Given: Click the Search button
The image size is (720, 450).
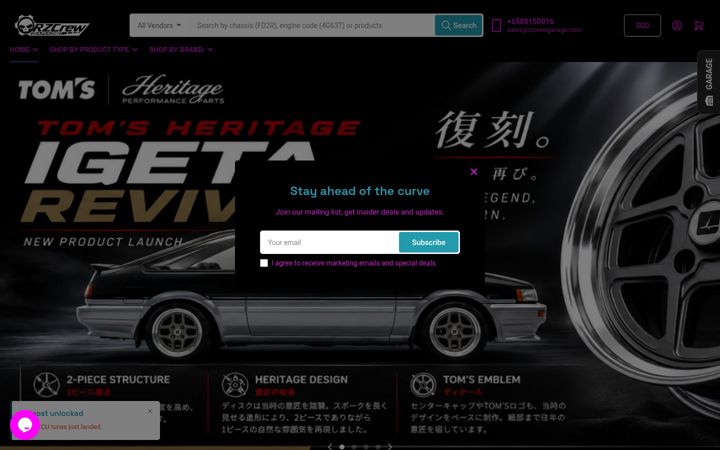Looking at the screenshot, I should [459, 25].
